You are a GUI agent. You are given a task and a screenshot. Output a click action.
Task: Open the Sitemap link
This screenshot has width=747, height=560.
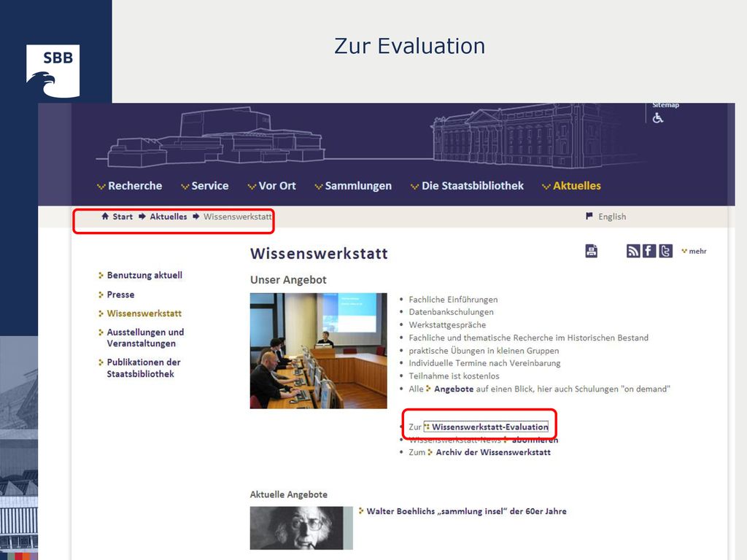(x=665, y=105)
